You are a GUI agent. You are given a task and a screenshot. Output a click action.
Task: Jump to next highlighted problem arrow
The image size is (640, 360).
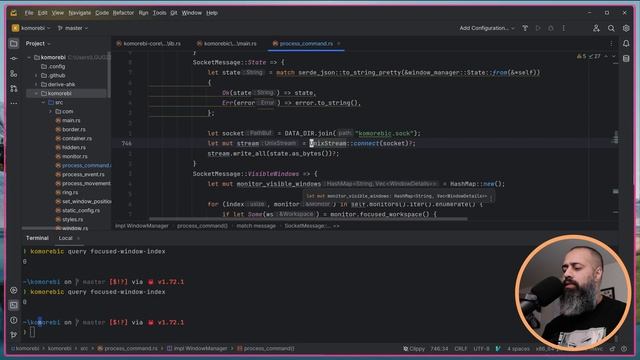click(613, 56)
